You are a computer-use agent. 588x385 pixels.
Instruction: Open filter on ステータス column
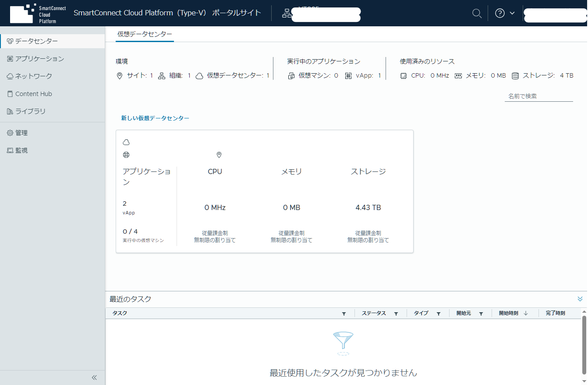396,314
